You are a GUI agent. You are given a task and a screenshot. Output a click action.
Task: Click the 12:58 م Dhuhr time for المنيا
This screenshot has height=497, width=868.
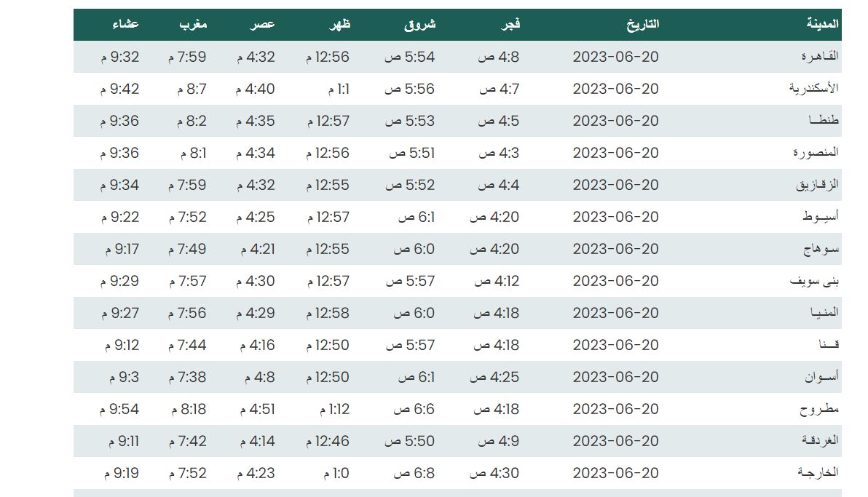tap(328, 313)
